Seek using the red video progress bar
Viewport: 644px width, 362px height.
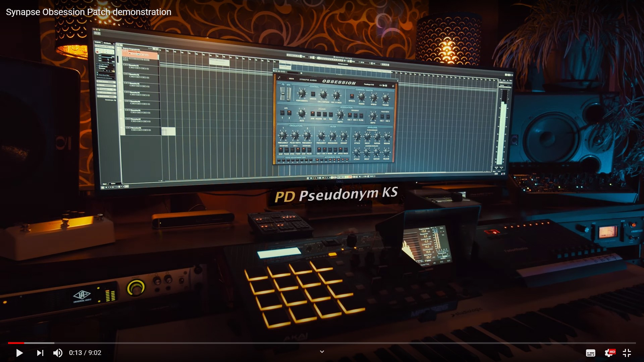point(16,343)
